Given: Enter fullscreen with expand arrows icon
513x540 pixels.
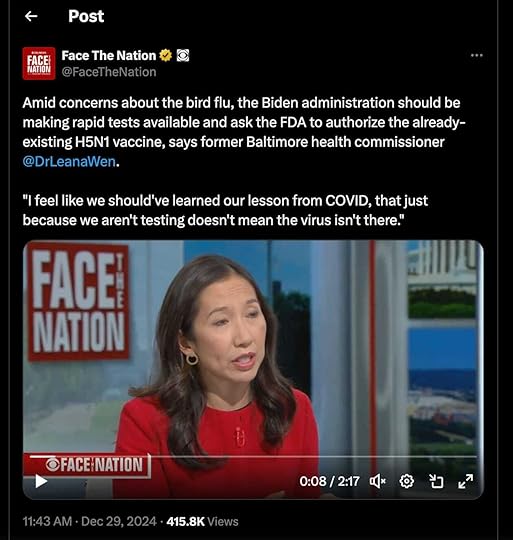Looking at the screenshot, I should [x=465, y=481].
